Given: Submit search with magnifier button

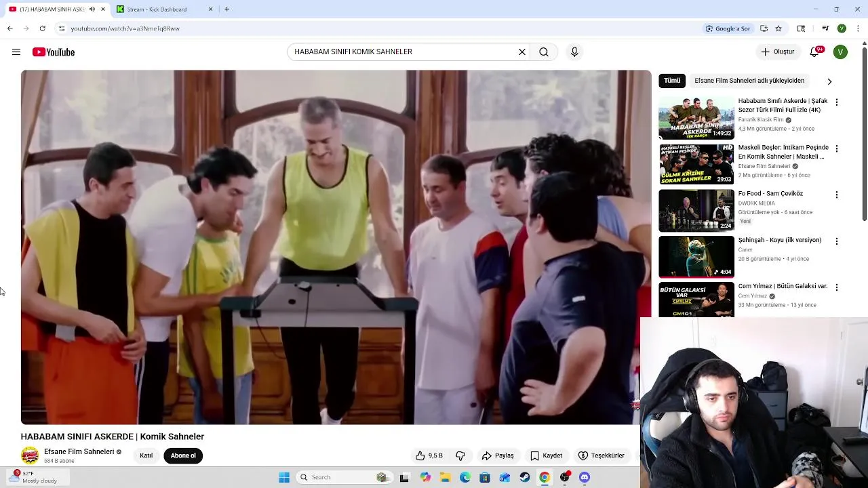Looking at the screenshot, I should pos(544,52).
